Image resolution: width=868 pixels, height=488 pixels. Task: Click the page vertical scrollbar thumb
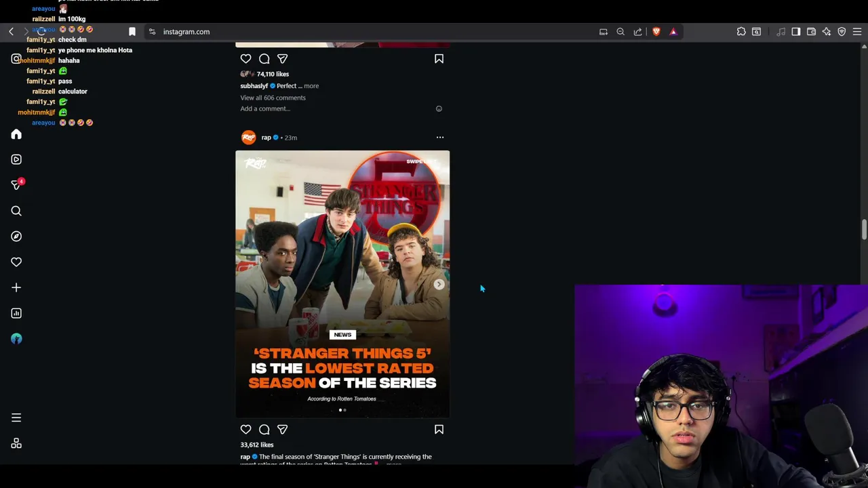[x=864, y=228]
